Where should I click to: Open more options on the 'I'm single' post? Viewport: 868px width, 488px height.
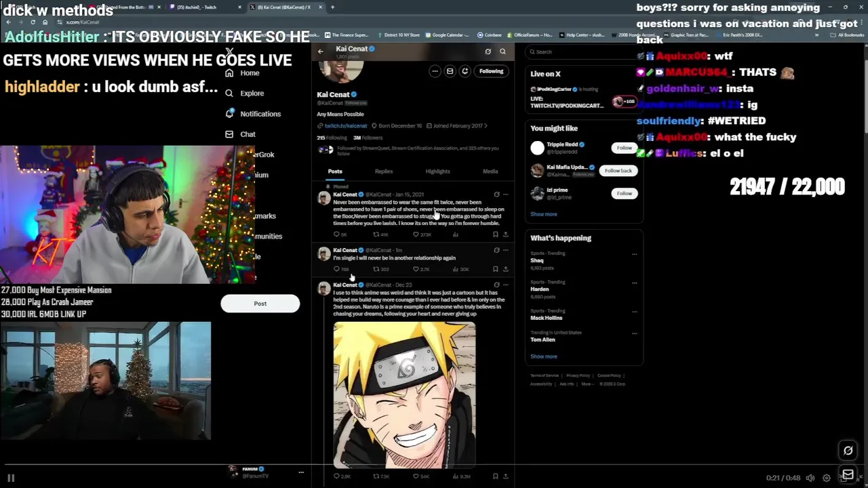pos(505,250)
